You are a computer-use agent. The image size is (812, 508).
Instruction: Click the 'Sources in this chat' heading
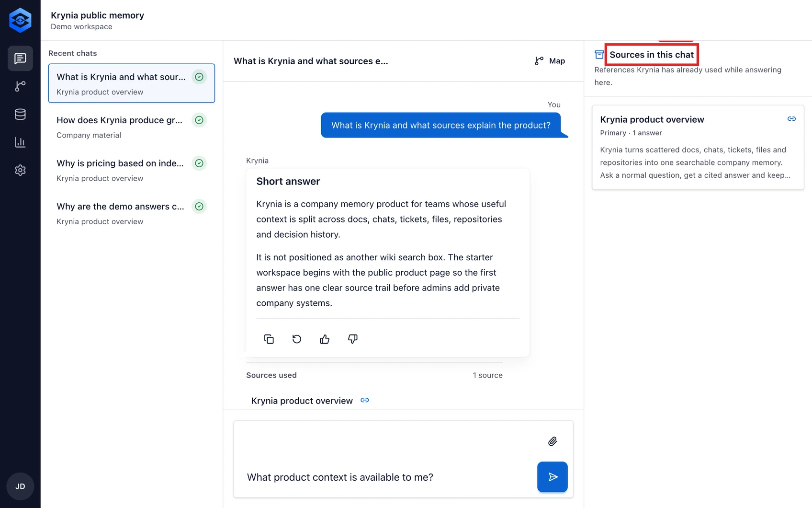click(652, 55)
